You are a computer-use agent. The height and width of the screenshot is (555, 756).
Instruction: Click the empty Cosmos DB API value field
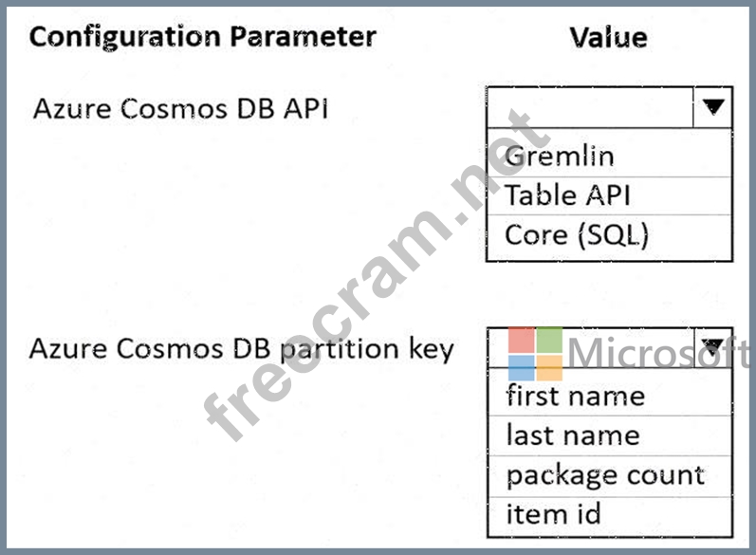click(x=590, y=107)
